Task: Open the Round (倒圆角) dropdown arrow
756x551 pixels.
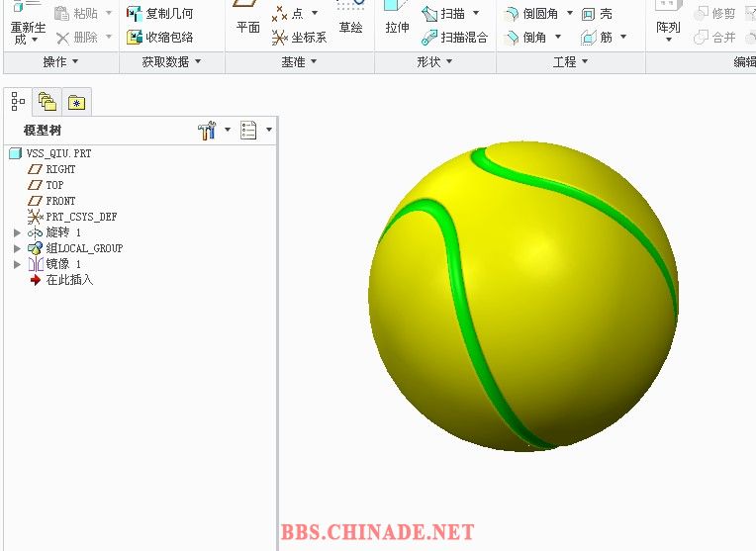Action: [x=569, y=13]
